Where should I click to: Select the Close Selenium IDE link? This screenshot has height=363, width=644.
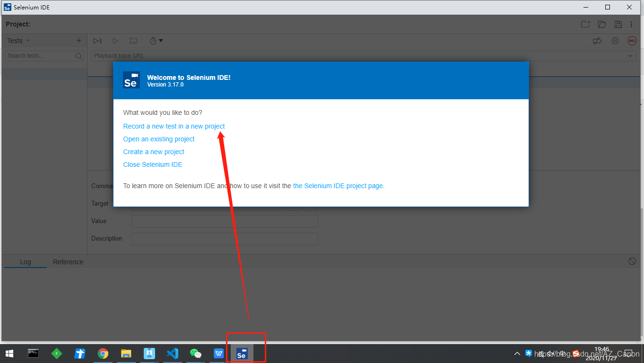(x=153, y=164)
